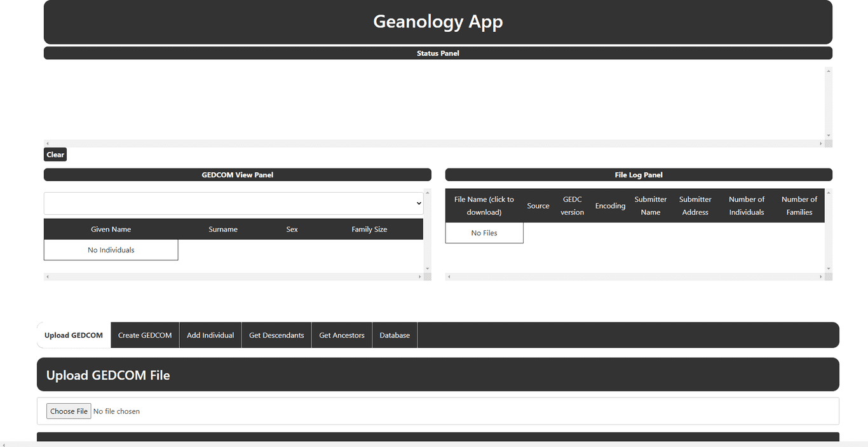868x447 pixels.
Task: Click the File Log Panel scroll-up arrow
Action: pyautogui.click(x=828, y=193)
